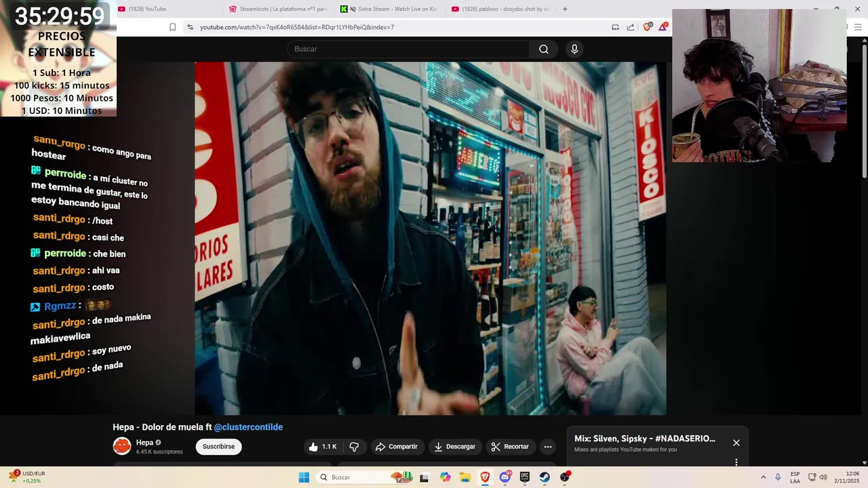Click Rgmzz username in chat overlay
Image resolution: width=868 pixels, height=488 pixels.
click(60, 306)
